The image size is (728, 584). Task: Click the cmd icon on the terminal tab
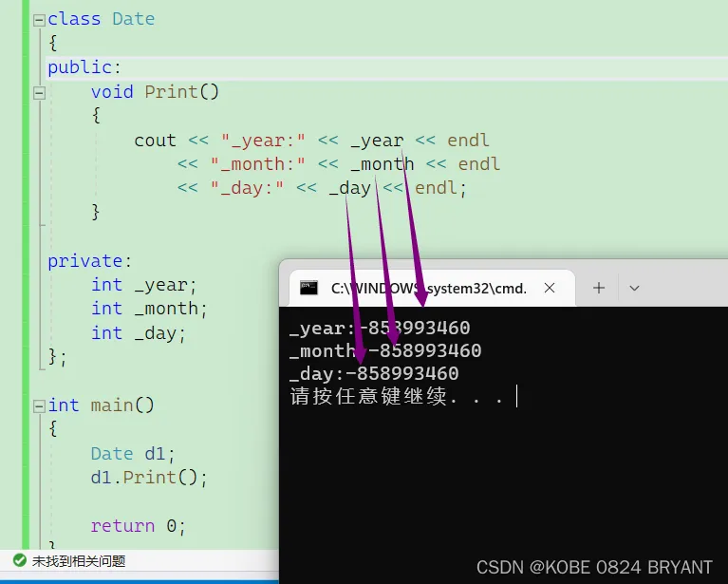tap(308, 288)
